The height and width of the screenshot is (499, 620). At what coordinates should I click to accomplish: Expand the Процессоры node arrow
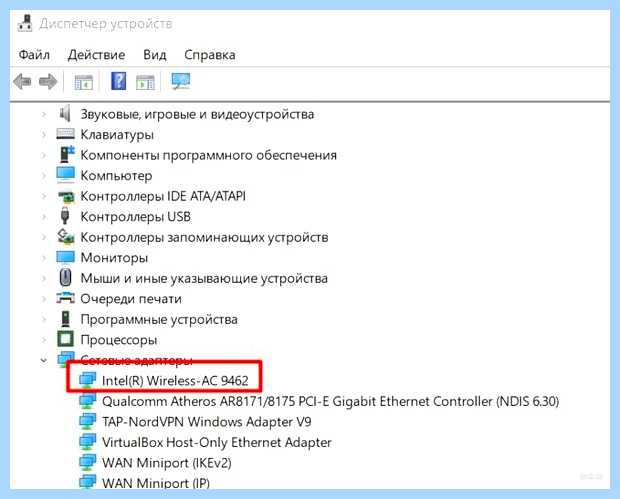click(44, 340)
